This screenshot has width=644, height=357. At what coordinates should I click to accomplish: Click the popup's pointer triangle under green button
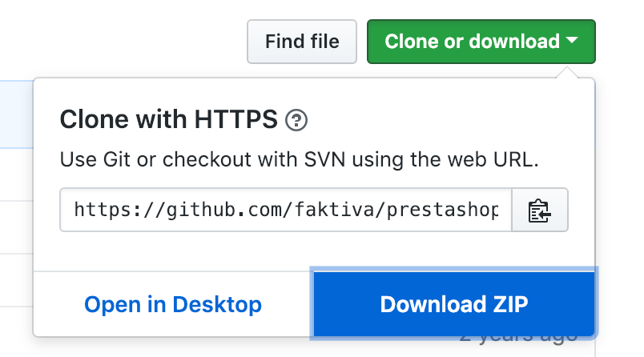coord(567,72)
